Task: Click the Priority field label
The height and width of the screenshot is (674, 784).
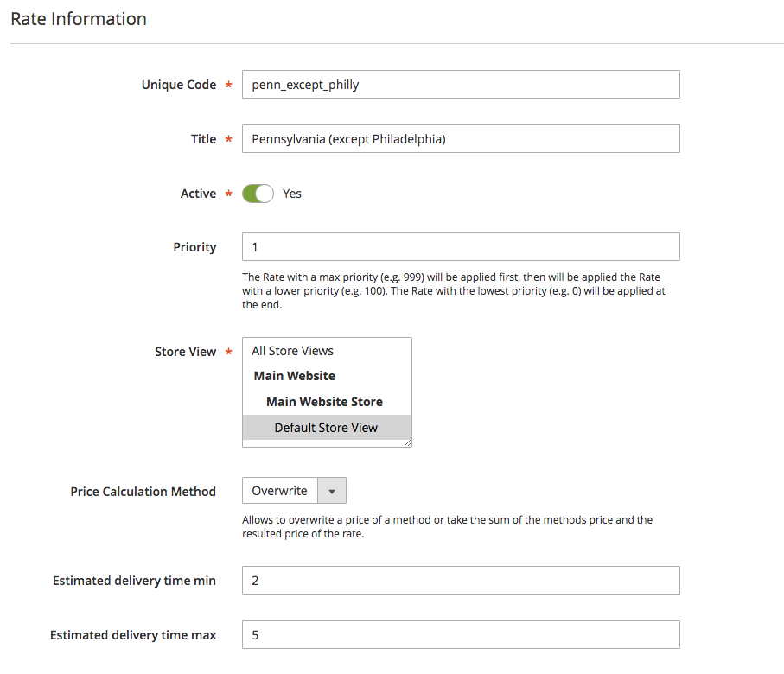Action: pos(195,247)
